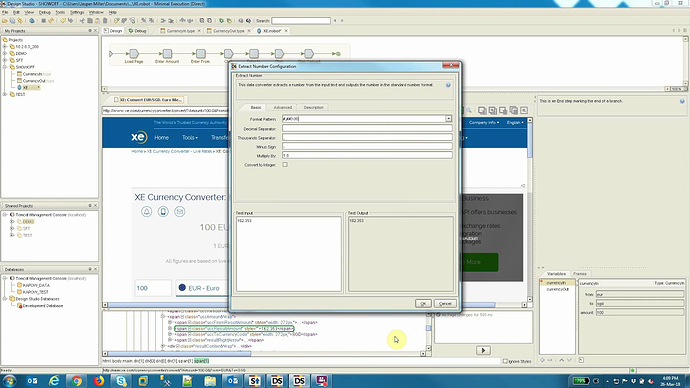Click the Test Input text area
Screen dimensions: 690x388
(289, 253)
